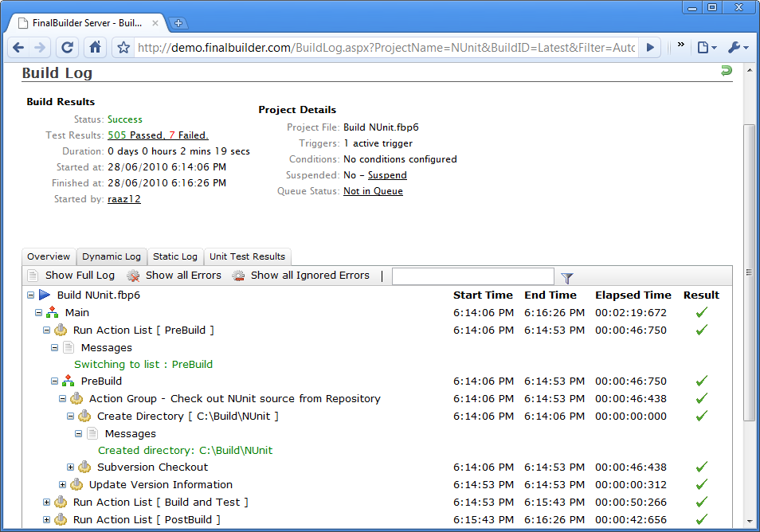760x532 pixels.
Task: Apply the log filter funnel
Action: tap(567, 278)
